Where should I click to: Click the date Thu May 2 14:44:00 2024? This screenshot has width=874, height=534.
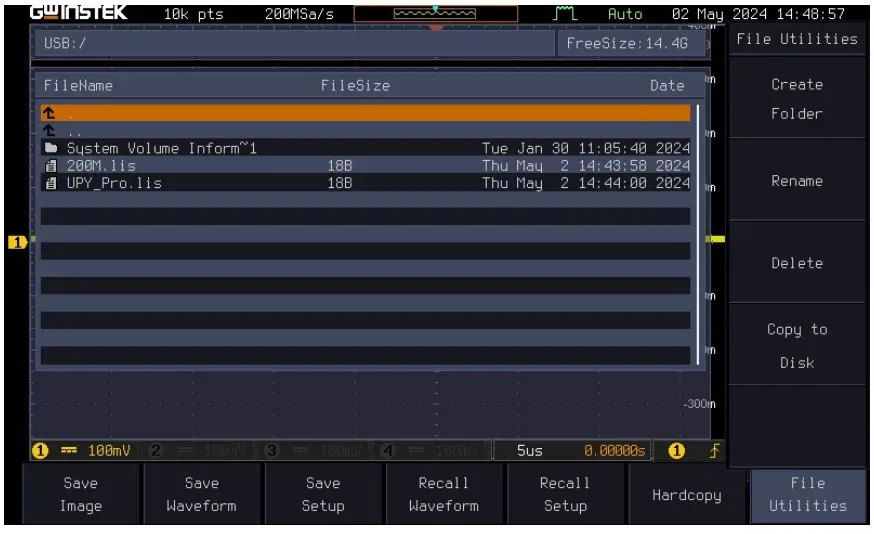pyautogui.click(x=586, y=183)
